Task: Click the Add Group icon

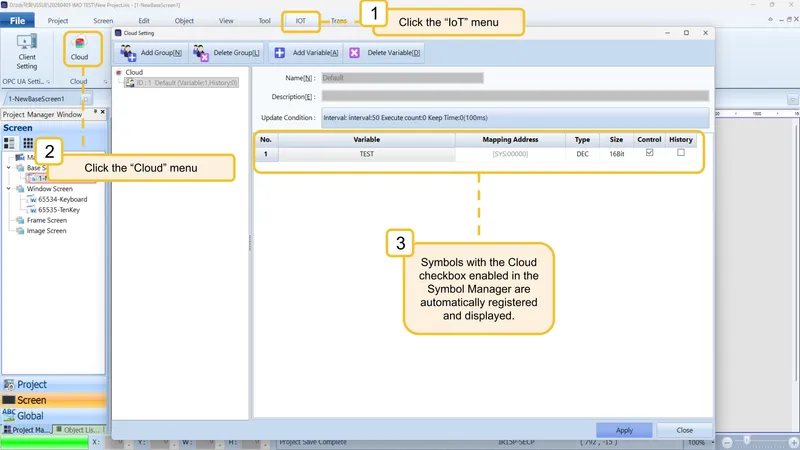Action: coord(128,53)
